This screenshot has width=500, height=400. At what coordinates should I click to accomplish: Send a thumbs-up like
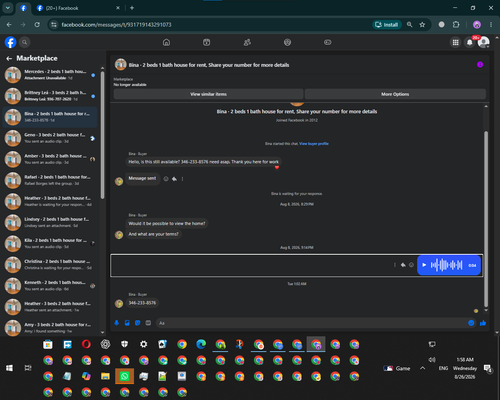(x=483, y=323)
